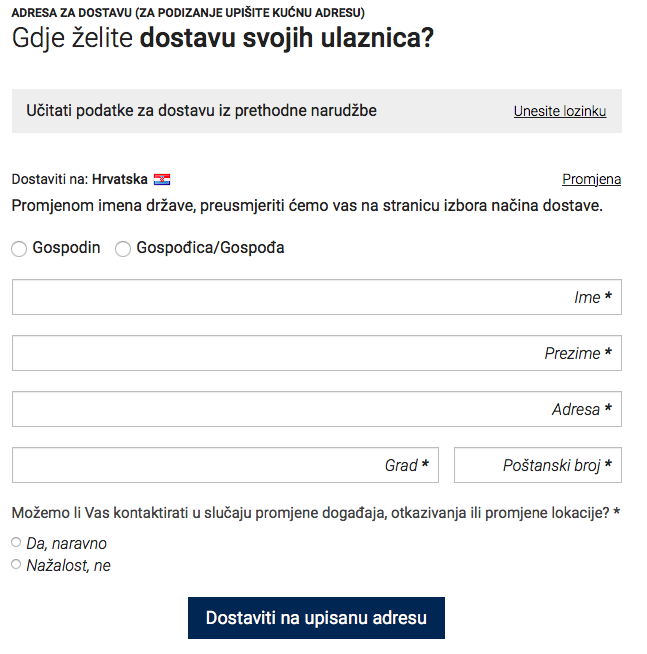647x654 pixels.
Task: Open the "Unesite lozinku" link
Action: click(x=560, y=111)
